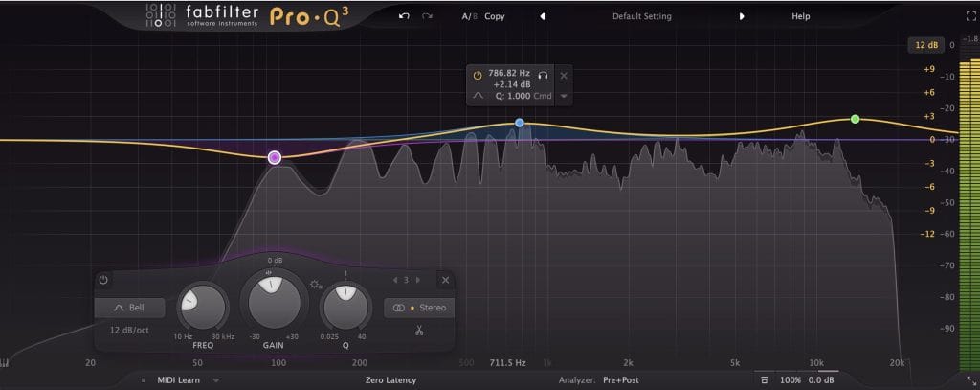Expand the 12 dB display range menu
980x390 pixels.
coord(927,45)
